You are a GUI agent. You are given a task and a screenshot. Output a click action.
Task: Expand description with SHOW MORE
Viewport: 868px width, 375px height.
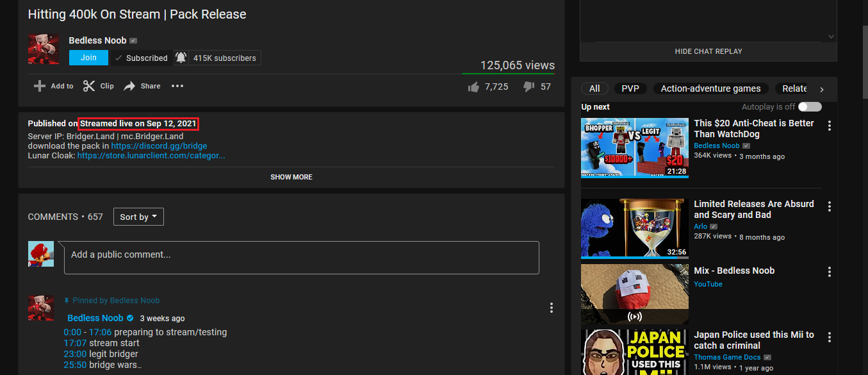[291, 177]
